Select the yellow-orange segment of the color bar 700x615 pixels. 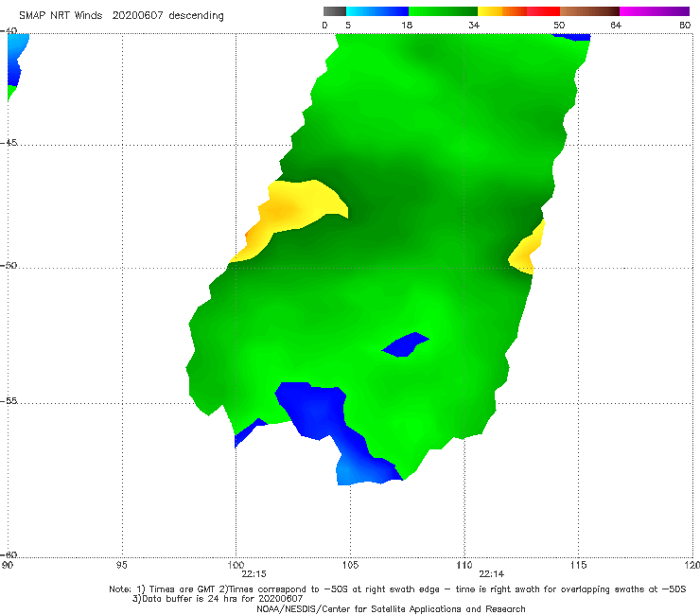pos(502,11)
